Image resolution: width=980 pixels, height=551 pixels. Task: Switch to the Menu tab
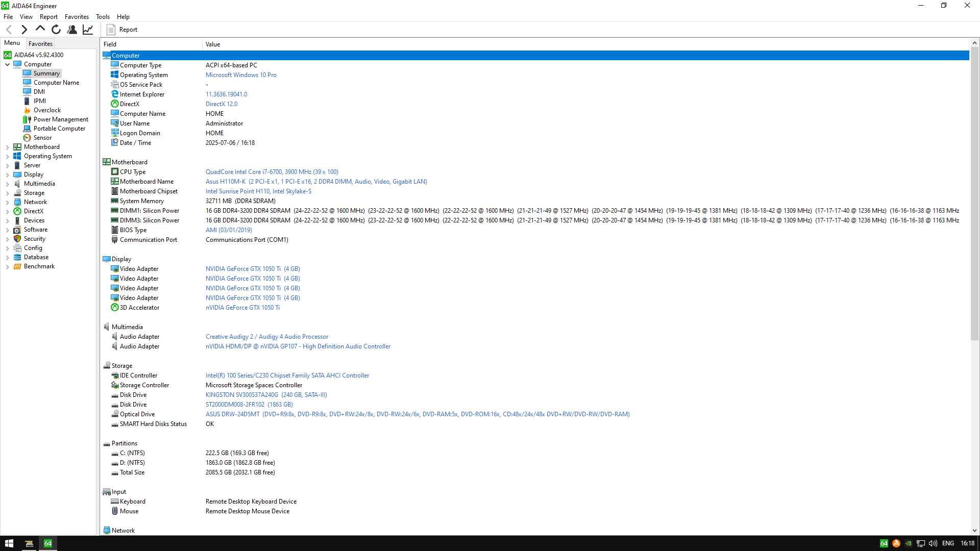coord(12,43)
